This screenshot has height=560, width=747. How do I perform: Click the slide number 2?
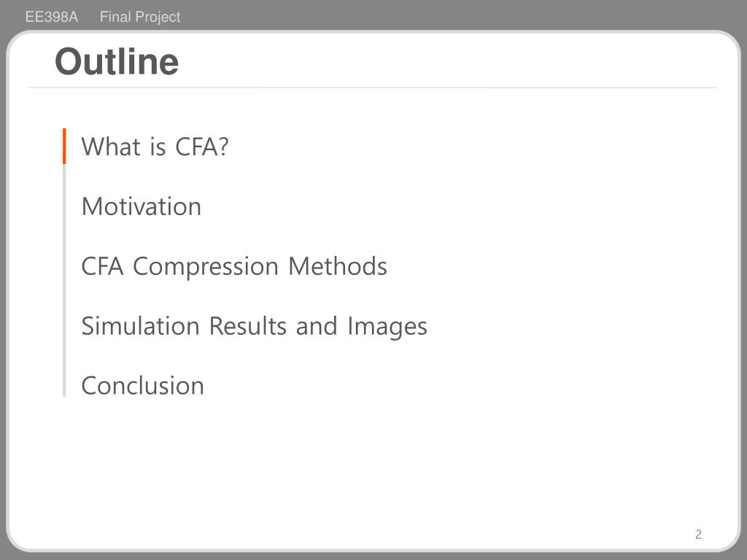point(698,534)
